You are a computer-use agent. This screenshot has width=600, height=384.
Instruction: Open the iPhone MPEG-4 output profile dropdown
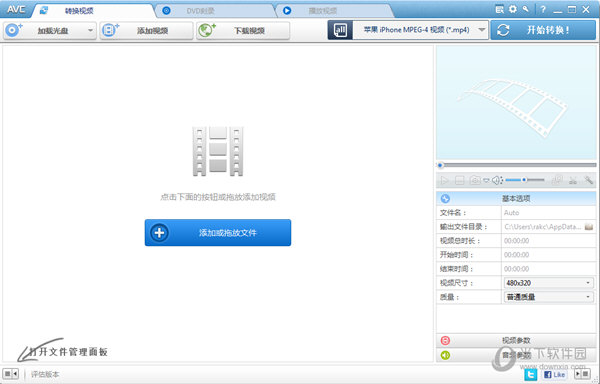tap(420, 30)
